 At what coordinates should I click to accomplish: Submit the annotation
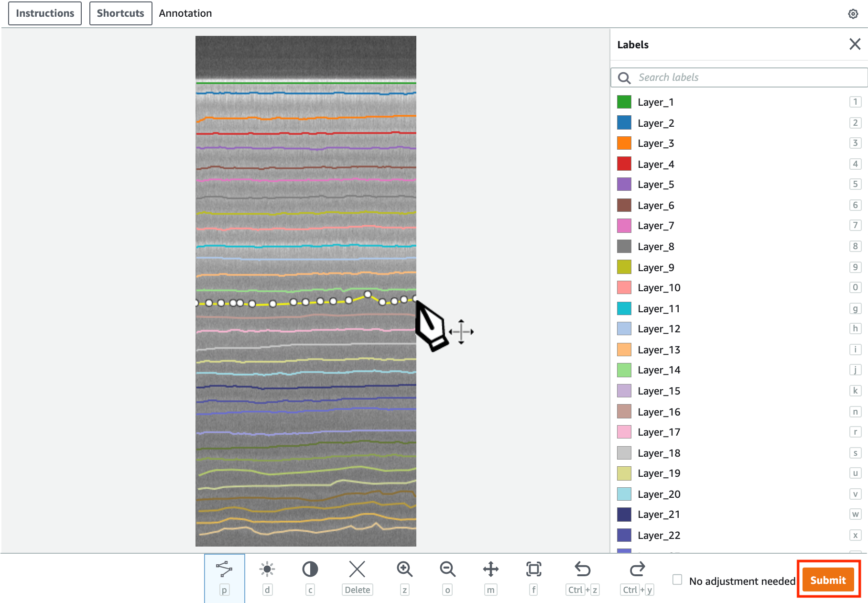click(x=828, y=580)
